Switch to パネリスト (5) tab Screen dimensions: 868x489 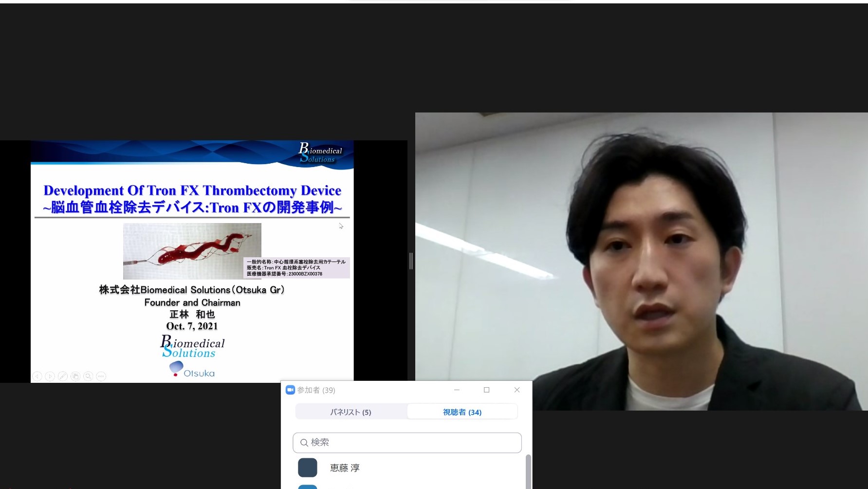tap(351, 412)
